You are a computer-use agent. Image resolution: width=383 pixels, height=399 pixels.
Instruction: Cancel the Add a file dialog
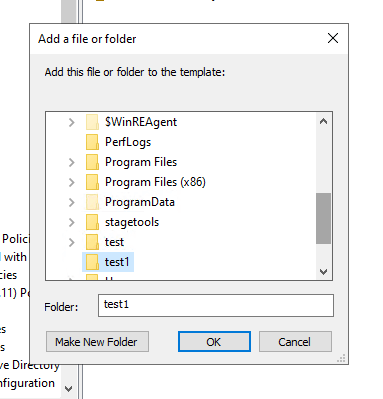click(295, 342)
